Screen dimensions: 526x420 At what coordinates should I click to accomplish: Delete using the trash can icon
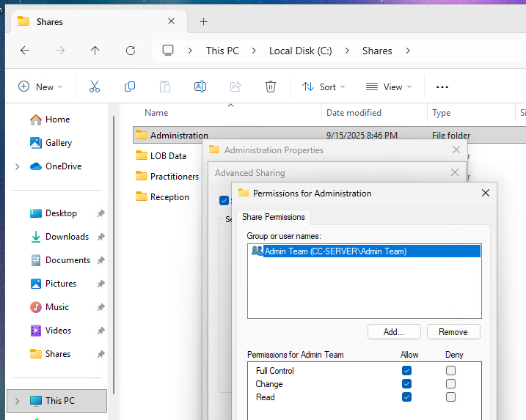tap(271, 86)
